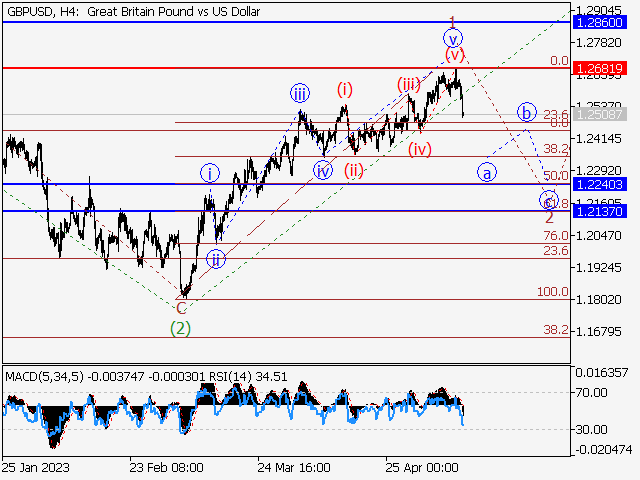
Task: Click the 76.0 Fibonacci level label
Action: [x=556, y=236]
